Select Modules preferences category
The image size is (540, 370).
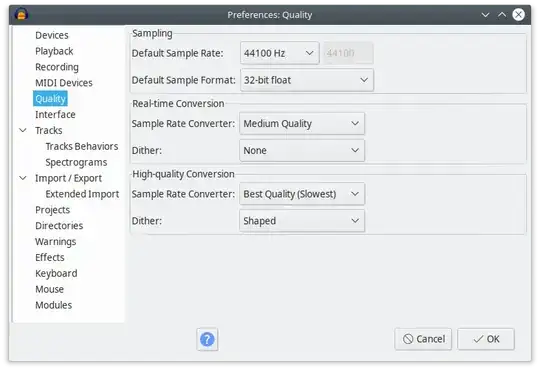(53, 305)
